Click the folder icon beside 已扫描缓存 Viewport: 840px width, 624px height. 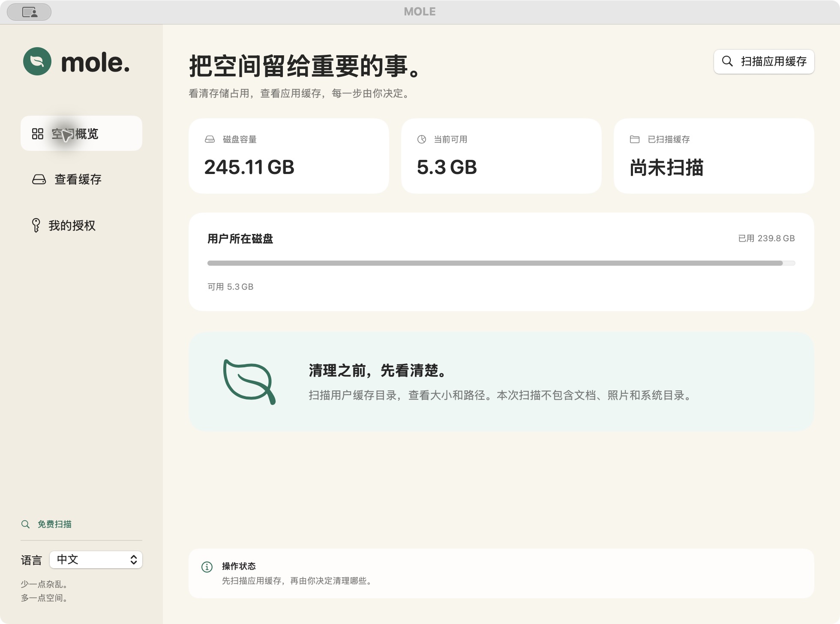635,139
